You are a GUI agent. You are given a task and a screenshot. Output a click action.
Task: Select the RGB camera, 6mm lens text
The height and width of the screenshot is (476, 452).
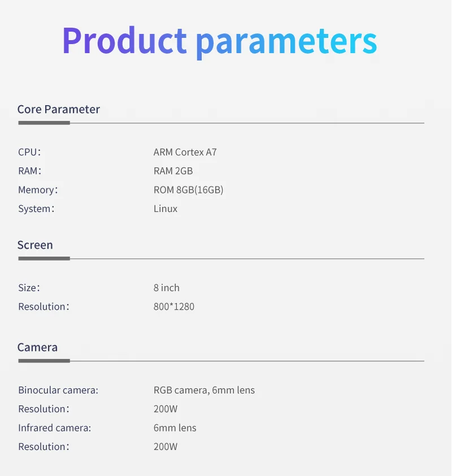point(204,390)
